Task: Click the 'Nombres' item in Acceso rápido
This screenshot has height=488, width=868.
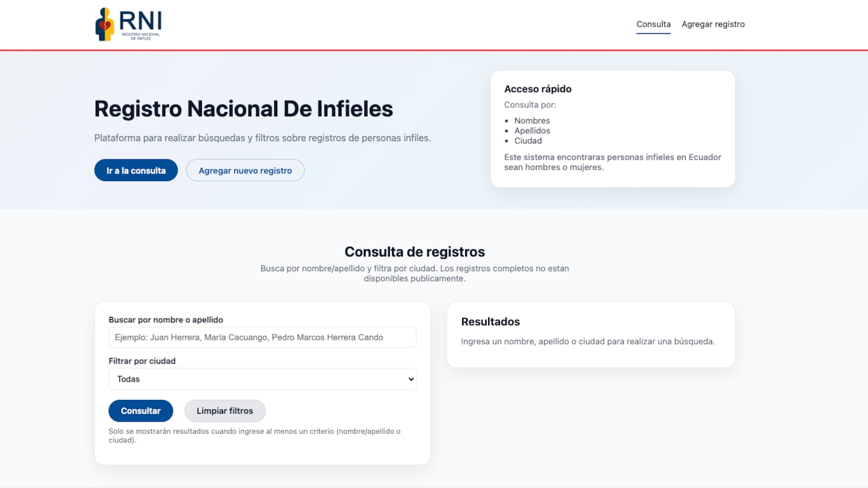Action: (532, 121)
